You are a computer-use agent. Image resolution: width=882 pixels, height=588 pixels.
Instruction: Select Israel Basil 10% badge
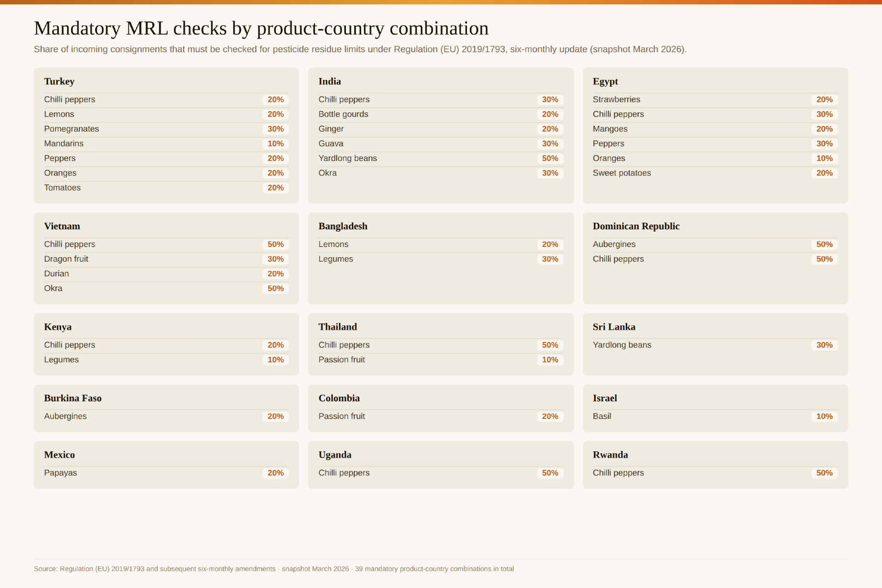(824, 416)
